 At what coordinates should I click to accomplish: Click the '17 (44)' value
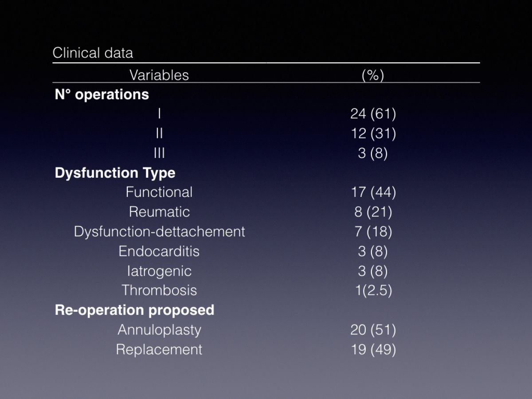point(373,192)
